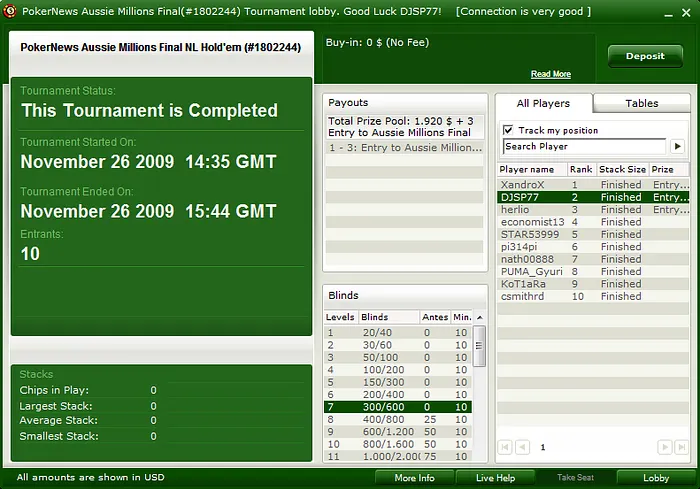The height and width of the screenshot is (489, 700).
Task: Sort by Prize column header
Action: pyautogui.click(x=669, y=170)
